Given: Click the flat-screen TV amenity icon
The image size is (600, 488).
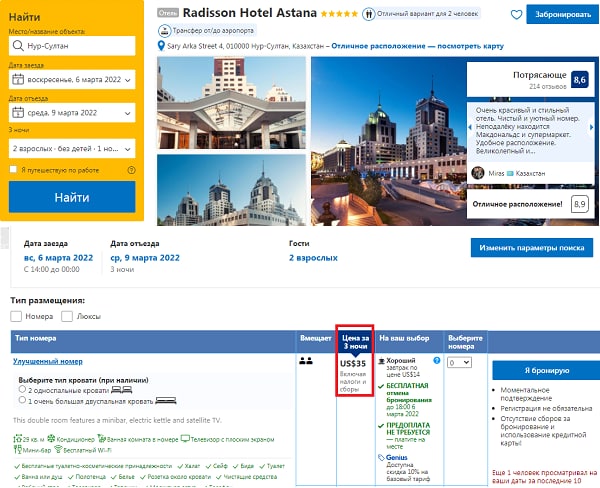Looking at the screenshot, I should pyautogui.click(x=185, y=439).
